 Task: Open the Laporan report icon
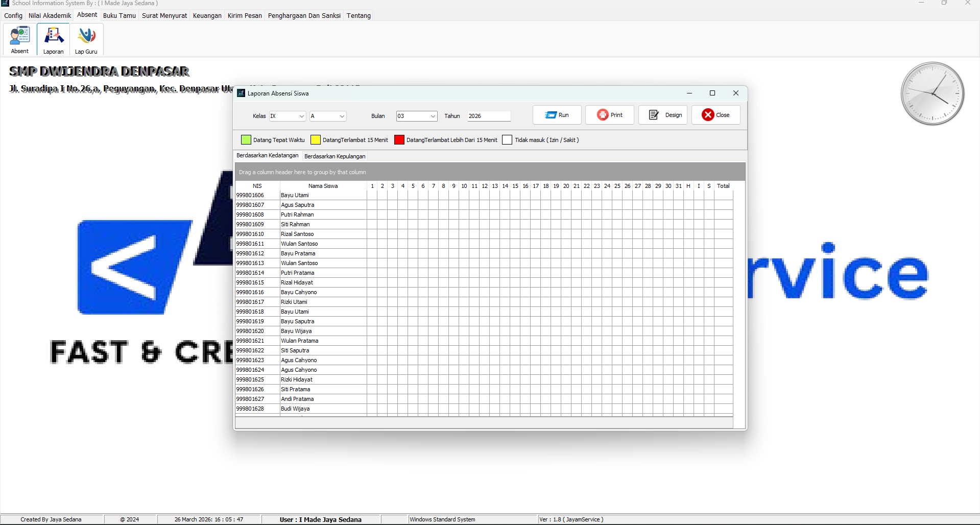(x=53, y=39)
